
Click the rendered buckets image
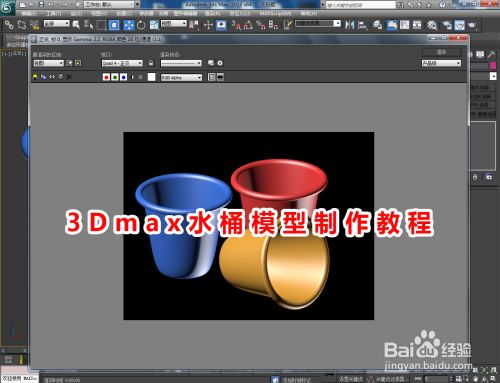tap(249, 226)
